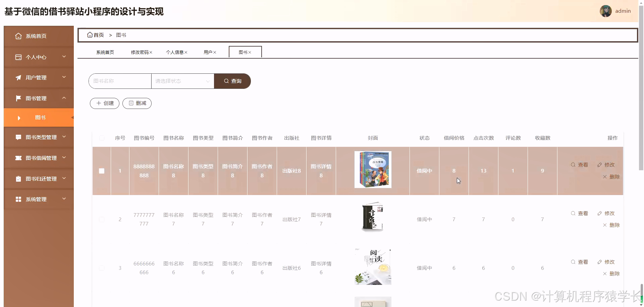Image resolution: width=644 pixels, height=307 pixels.
Task: Click the 查询 search button
Action: tap(232, 81)
